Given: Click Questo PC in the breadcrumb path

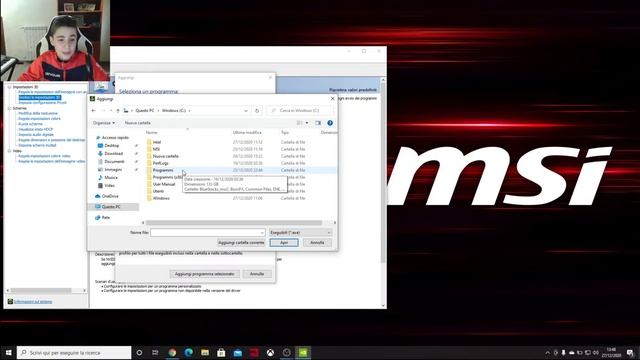Looking at the screenshot, I should click(145, 111).
